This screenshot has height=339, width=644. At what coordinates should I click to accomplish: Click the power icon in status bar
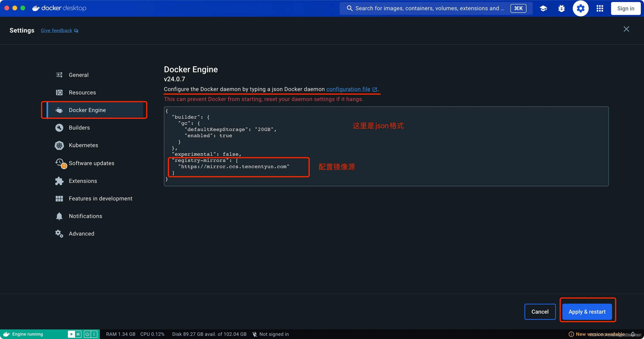tap(87, 334)
